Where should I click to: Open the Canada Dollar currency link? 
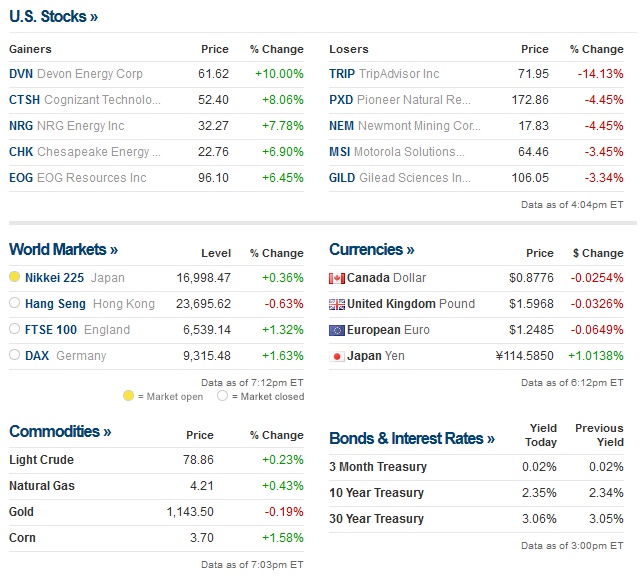tap(386, 278)
